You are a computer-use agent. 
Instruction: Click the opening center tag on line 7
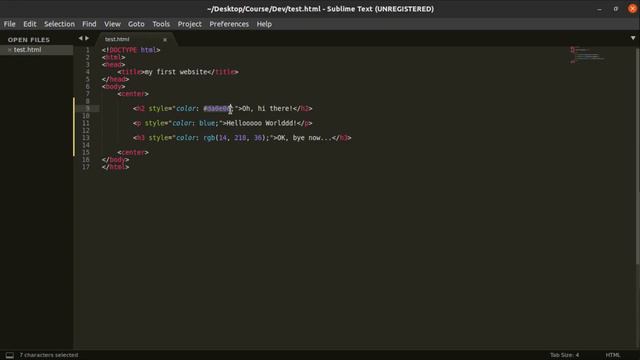tap(133, 94)
